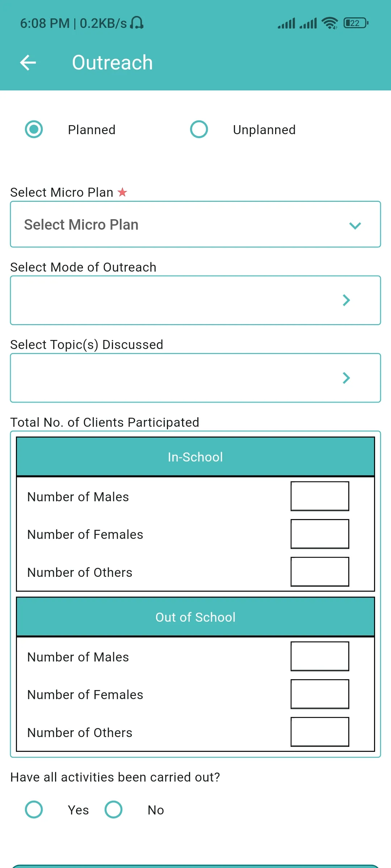Viewport: 391px width, 868px height.
Task: Choose Yes for all activities carried out
Action: tap(34, 809)
